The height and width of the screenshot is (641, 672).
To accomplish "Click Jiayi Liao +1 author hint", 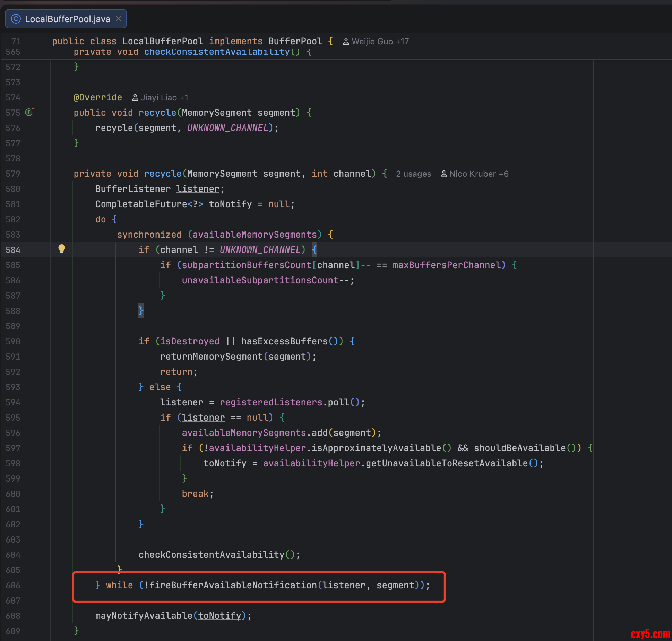I will point(164,98).
